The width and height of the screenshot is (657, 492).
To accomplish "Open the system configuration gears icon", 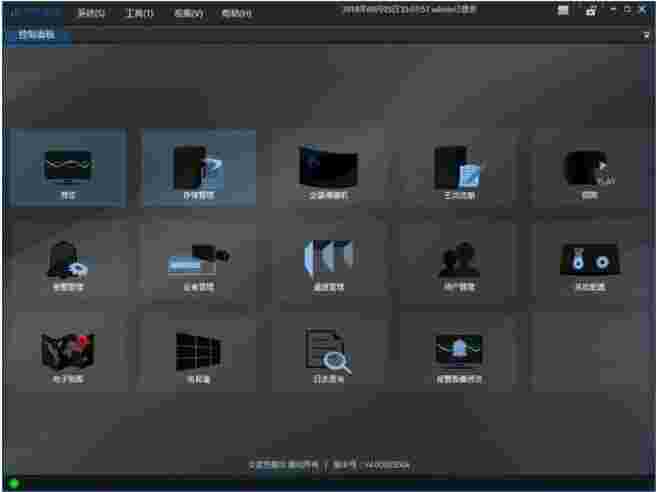I will (x=590, y=261).
